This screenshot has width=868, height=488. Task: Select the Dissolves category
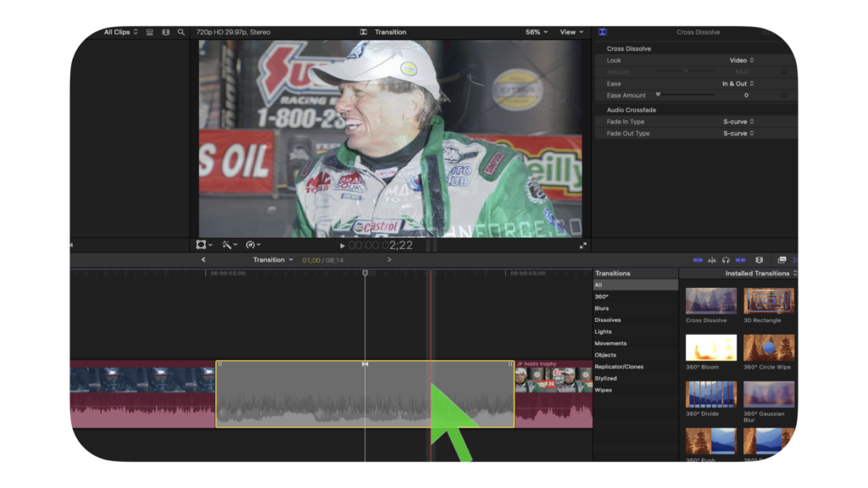pos(636,319)
